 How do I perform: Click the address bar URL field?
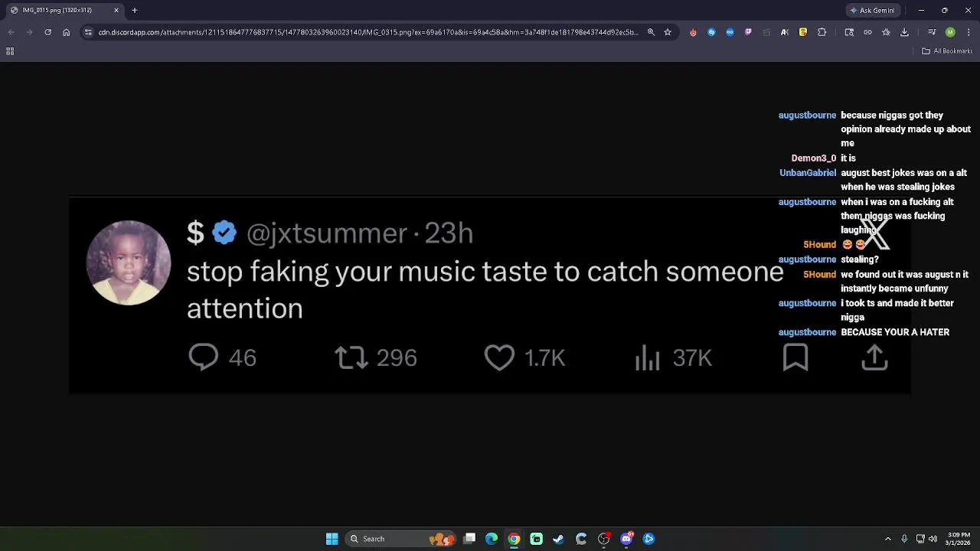coord(367,32)
